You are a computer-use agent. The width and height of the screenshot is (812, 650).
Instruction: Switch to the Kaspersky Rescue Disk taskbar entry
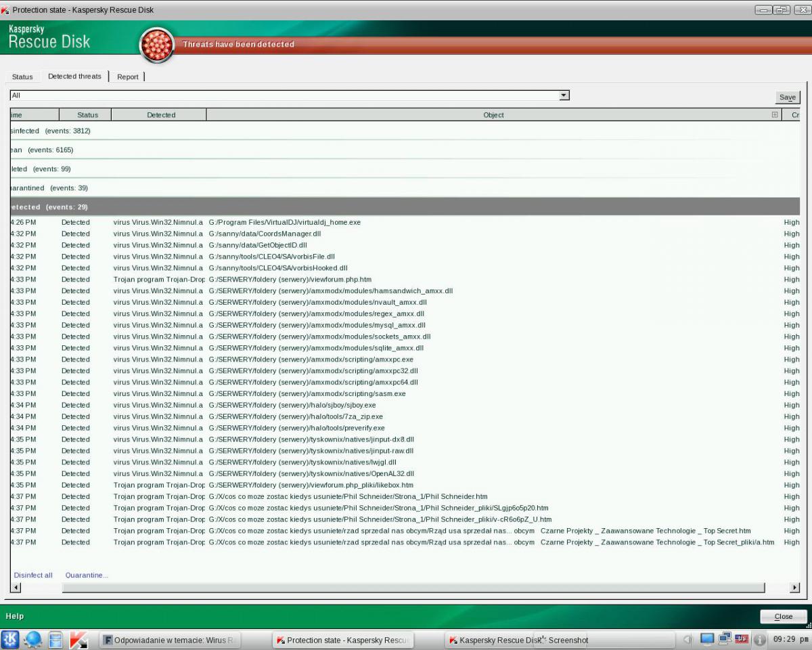(x=495, y=640)
